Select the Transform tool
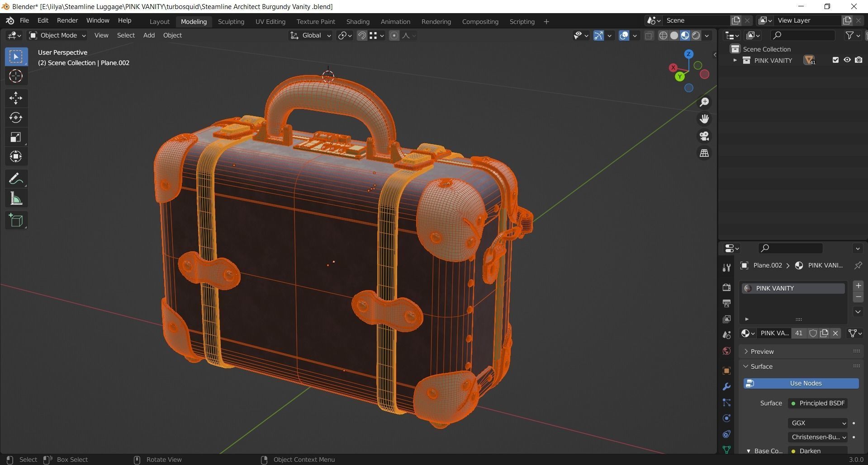This screenshot has width=868, height=465. tap(16, 156)
